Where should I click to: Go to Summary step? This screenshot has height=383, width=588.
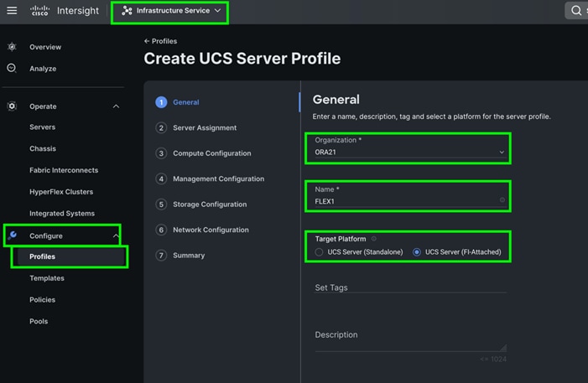click(189, 256)
